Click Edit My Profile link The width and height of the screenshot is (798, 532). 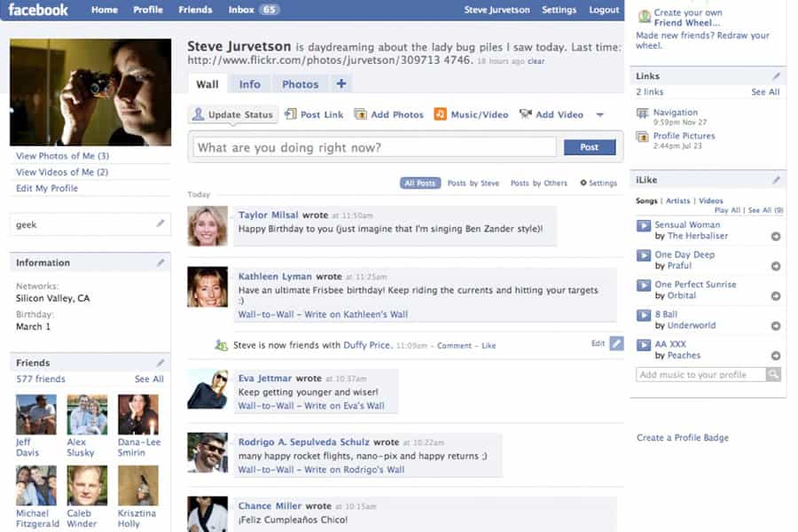[x=47, y=188]
